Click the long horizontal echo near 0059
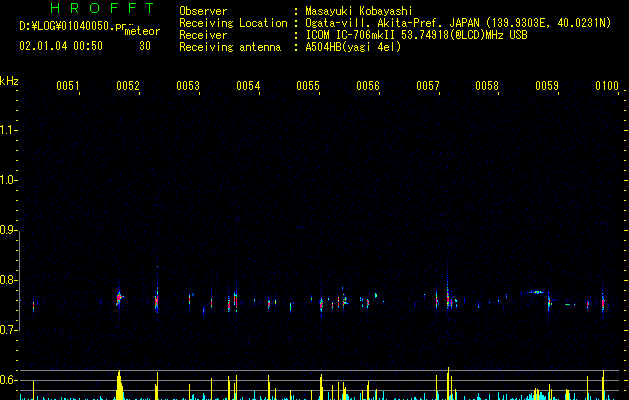The height and width of the screenshot is (400, 629). click(535, 292)
